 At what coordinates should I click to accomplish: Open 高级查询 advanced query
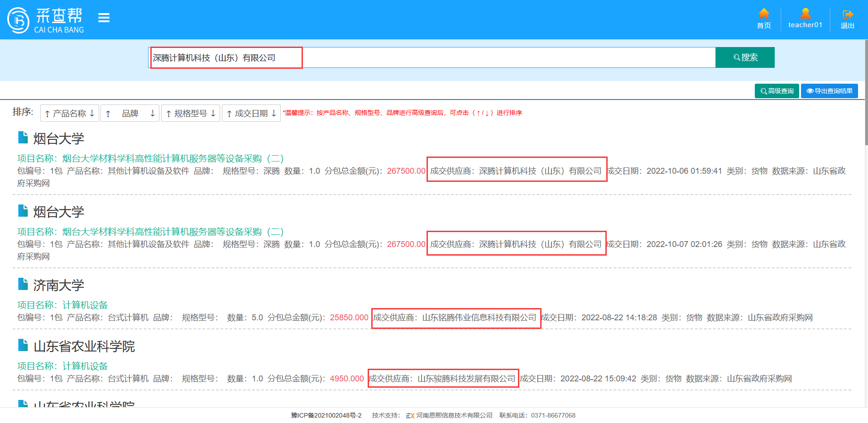coord(777,91)
